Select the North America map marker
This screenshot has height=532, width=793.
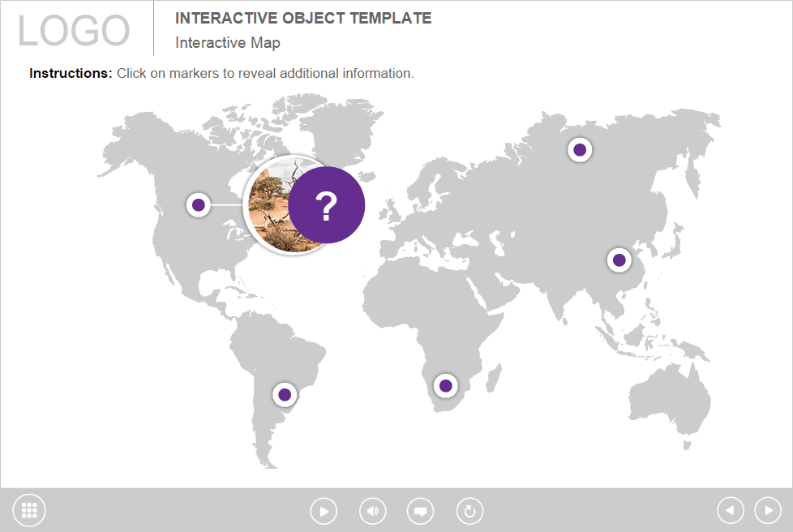(199, 205)
